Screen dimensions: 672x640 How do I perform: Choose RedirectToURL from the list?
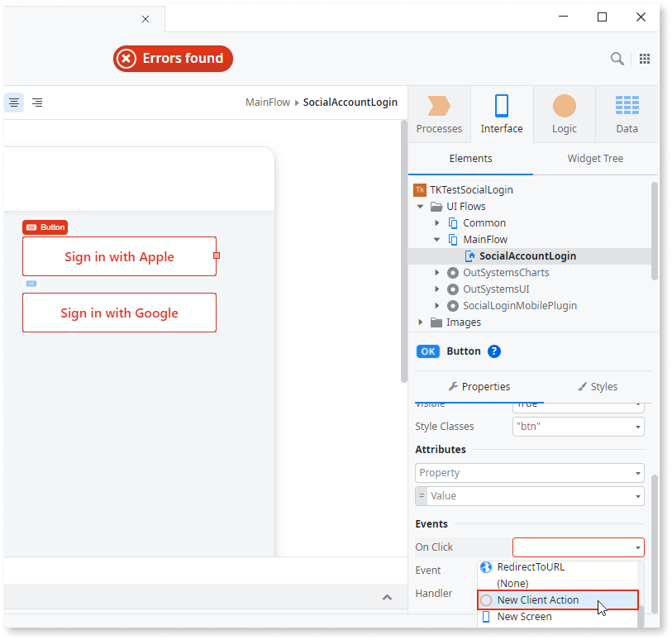[x=558, y=567]
